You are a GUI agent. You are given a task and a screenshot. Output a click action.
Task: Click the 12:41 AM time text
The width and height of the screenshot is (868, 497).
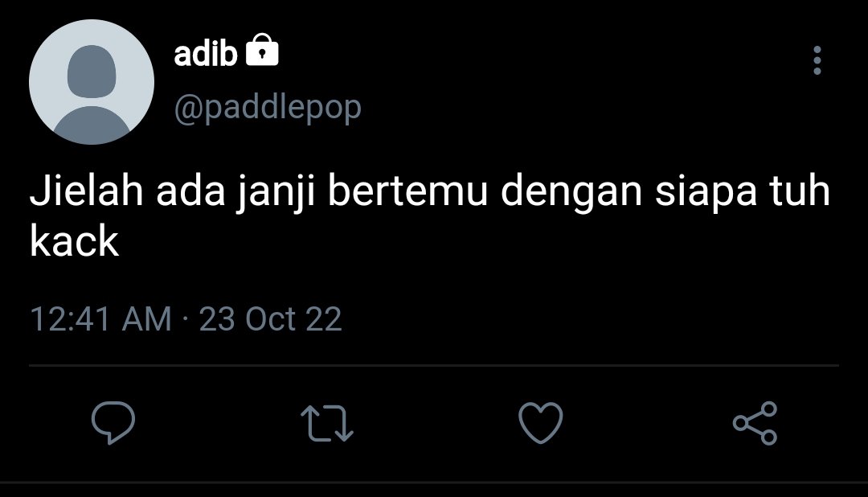[100, 319]
